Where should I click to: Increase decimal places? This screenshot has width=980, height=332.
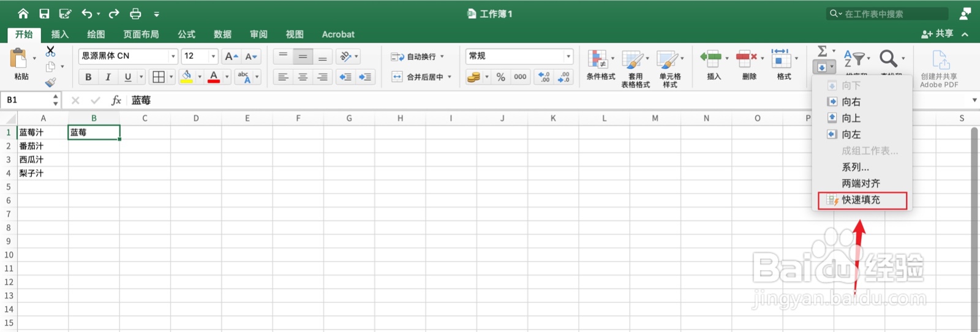tap(544, 77)
